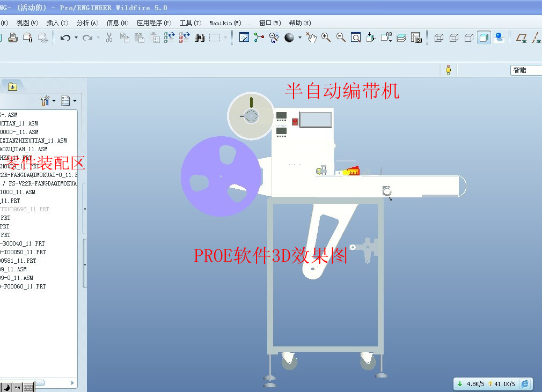
Task: Open the selection box dropdown arrow
Action: (x=225, y=38)
